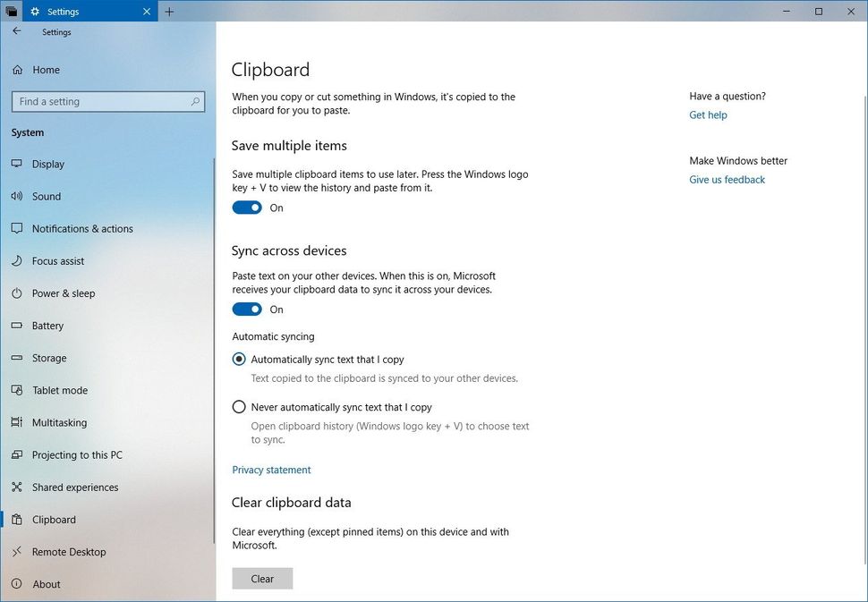Open a new Settings tab
The image size is (868, 602).
[x=169, y=12]
